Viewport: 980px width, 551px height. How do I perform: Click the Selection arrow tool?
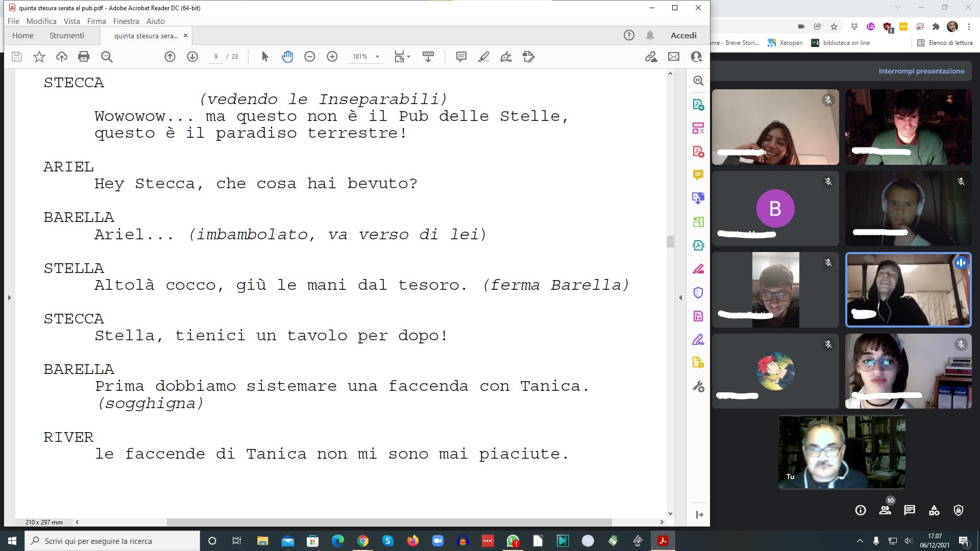[x=265, y=57]
